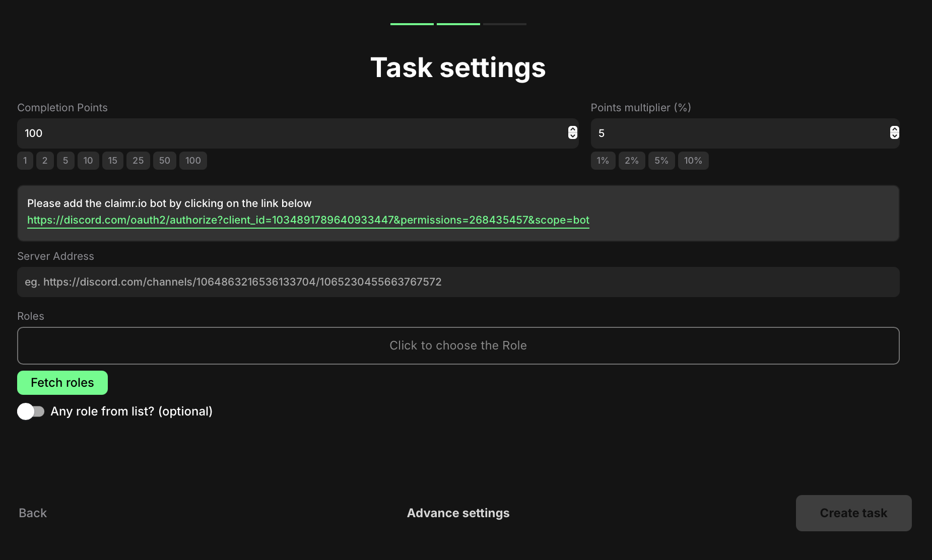Choose the 10% multiplier preset
This screenshot has height=560, width=932.
tap(693, 161)
